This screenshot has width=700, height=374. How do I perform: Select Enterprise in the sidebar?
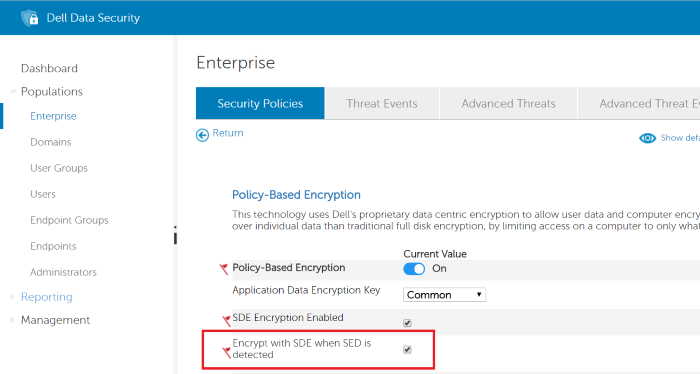pyautogui.click(x=53, y=116)
